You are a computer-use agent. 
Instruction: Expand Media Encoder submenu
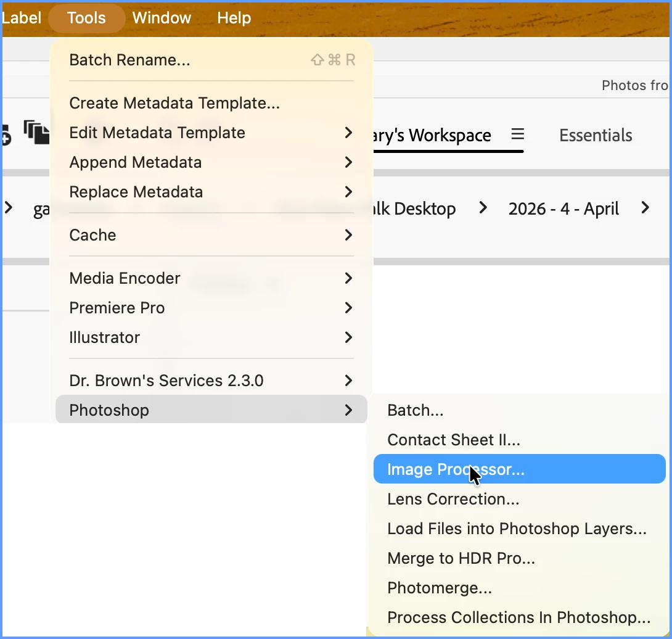pyautogui.click(x=211, y=278)
